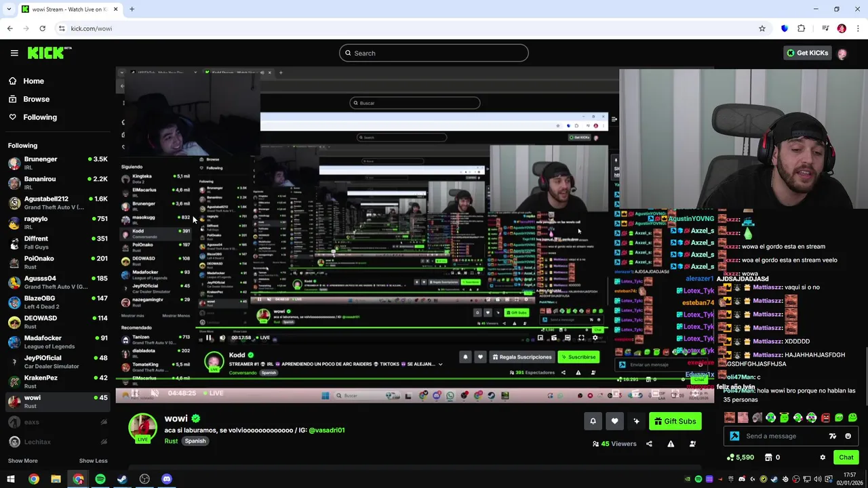
Task: Click wowi streamer avatar with LIVE badge
Action: click(142, 428)
